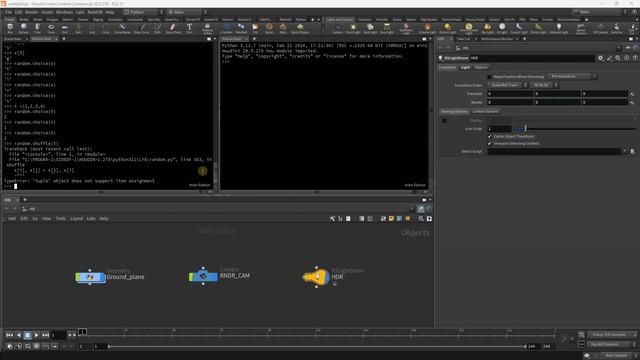This screenshot has height=360, width=640.
Task: Select the Ground_plane geometry node
Action: (91, 277)
